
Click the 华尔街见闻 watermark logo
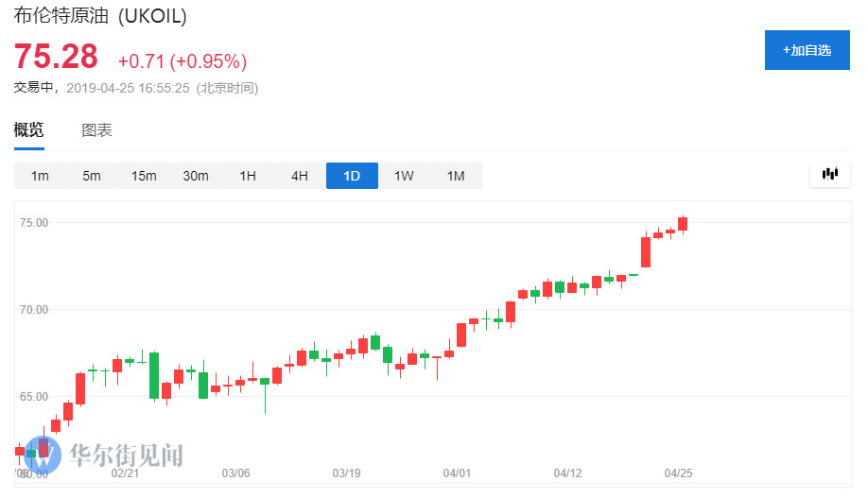tap(104, 456)
